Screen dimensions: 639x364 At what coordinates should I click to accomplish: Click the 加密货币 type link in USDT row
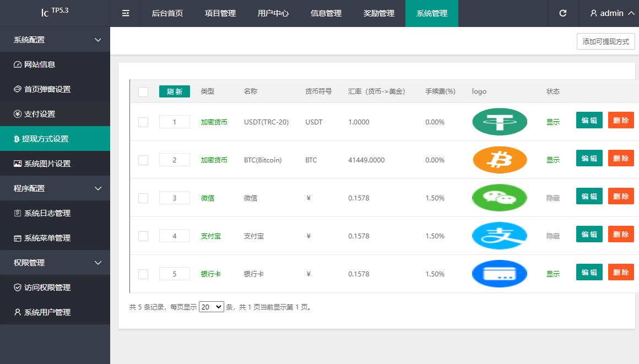click(x=214, y=122)
